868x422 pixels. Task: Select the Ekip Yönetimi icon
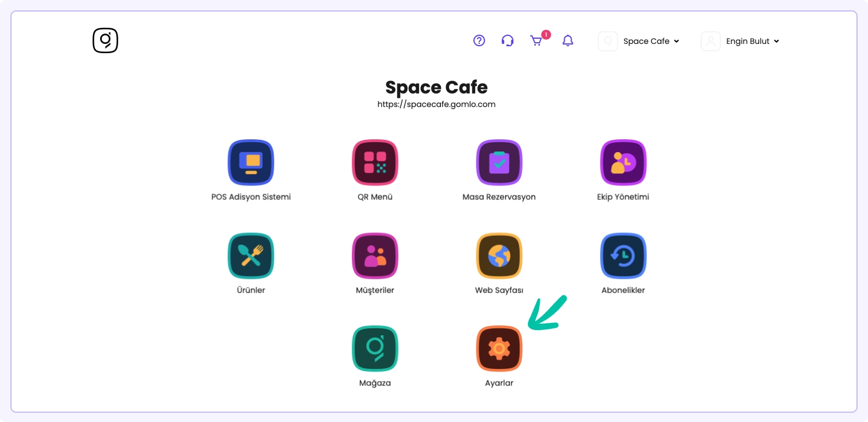tap(623, 162)
